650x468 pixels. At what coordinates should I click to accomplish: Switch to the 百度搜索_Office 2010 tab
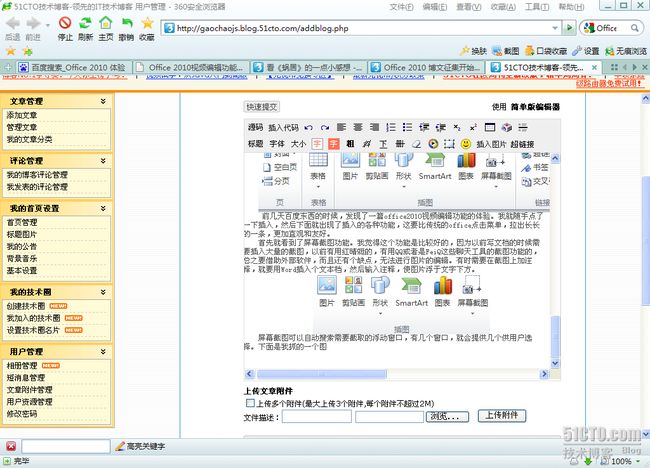74,67
